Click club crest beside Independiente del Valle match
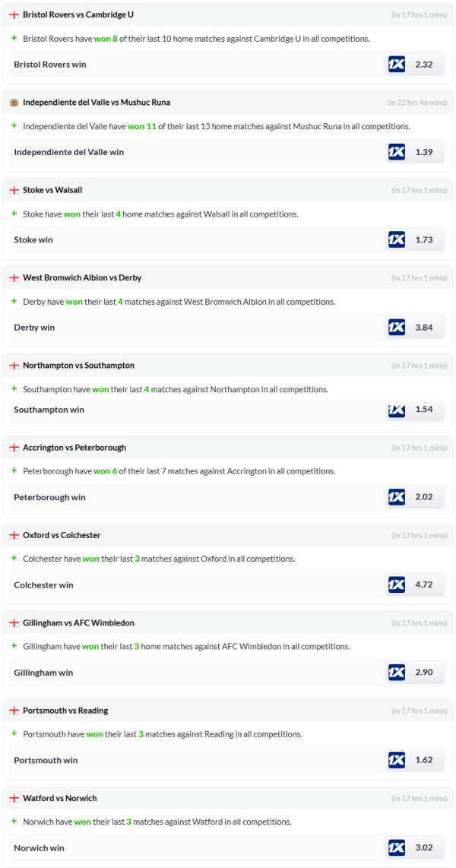 (x=14, y=103)
